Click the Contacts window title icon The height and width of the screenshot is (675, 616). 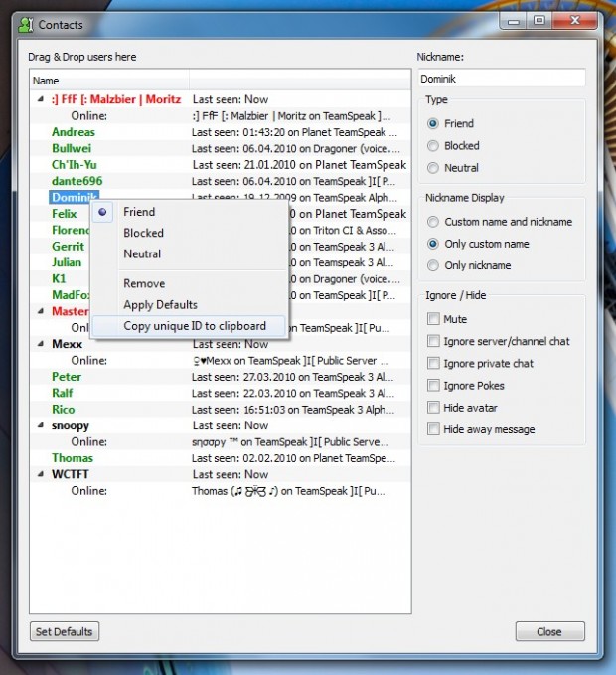coord(26,25)
